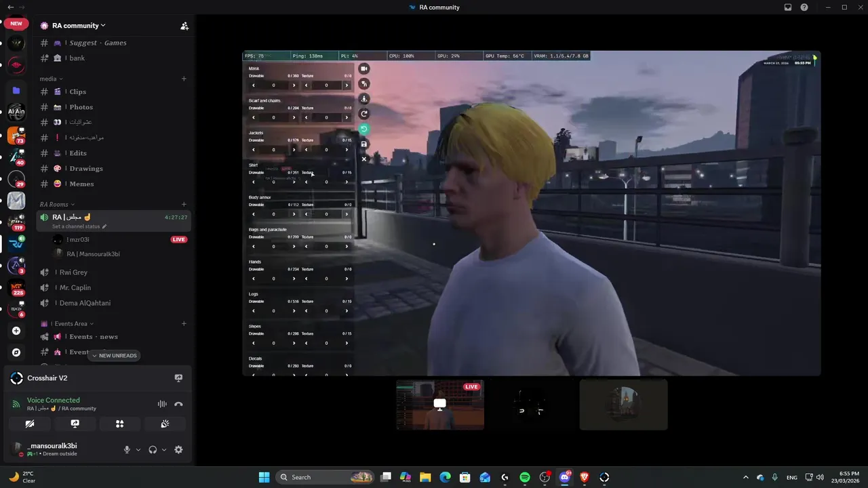The height and width of the screenshot is (488, 868).
Task: Click the _mansouralk3bi user profile area
Action: pyautogui.click(x=61, y=449)
